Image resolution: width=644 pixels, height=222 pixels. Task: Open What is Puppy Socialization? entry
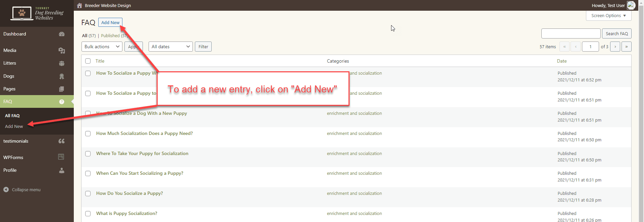coord(127,213)
